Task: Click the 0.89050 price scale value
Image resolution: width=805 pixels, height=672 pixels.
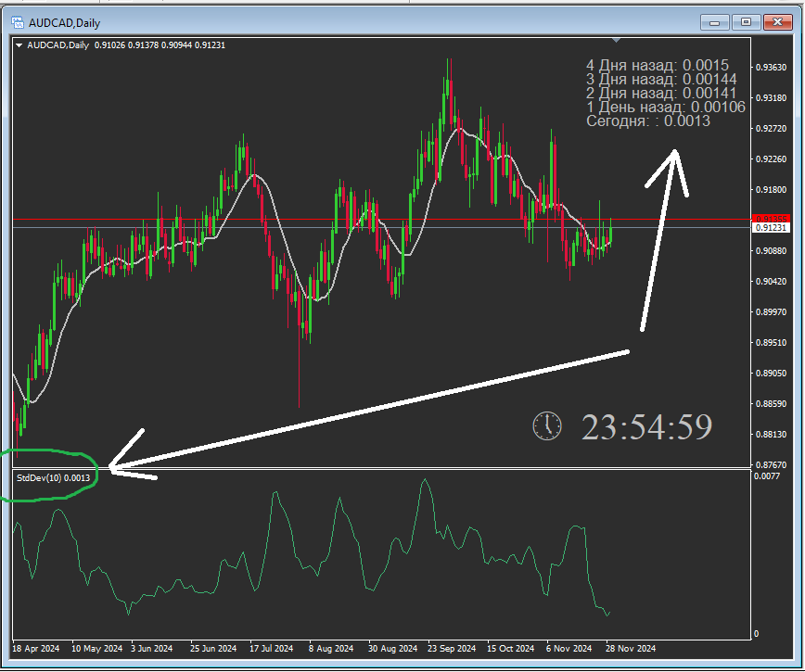Action: click(771, 374)
